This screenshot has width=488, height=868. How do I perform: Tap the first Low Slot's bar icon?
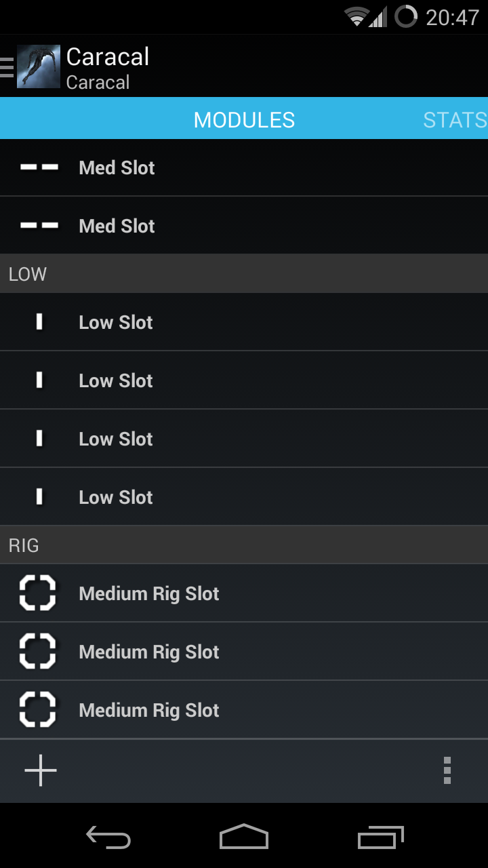(39, 322)
